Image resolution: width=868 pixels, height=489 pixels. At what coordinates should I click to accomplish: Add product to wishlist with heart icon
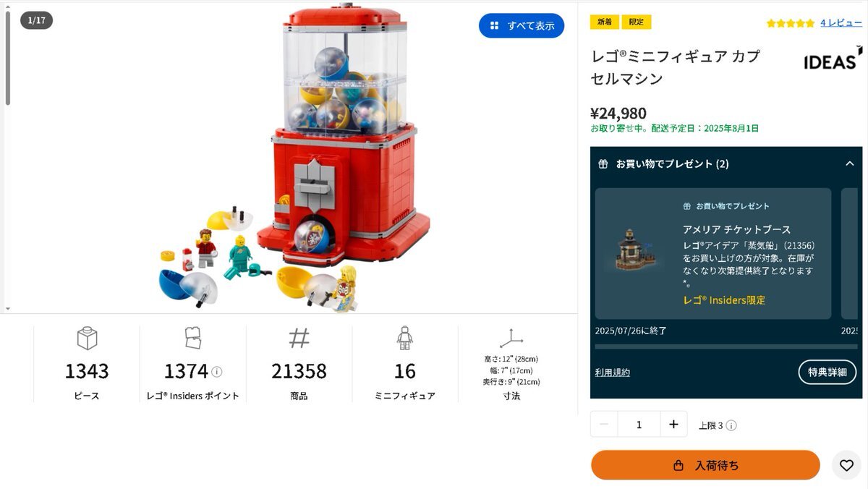pos(846,465)
